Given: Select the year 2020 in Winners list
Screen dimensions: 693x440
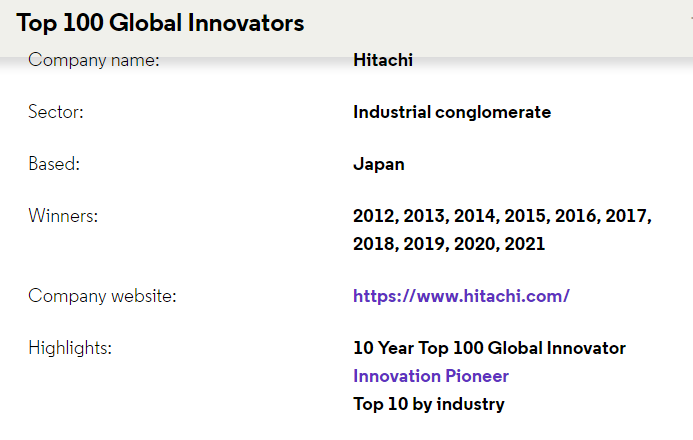Looking at the screenshot, I should click(476, 244).
